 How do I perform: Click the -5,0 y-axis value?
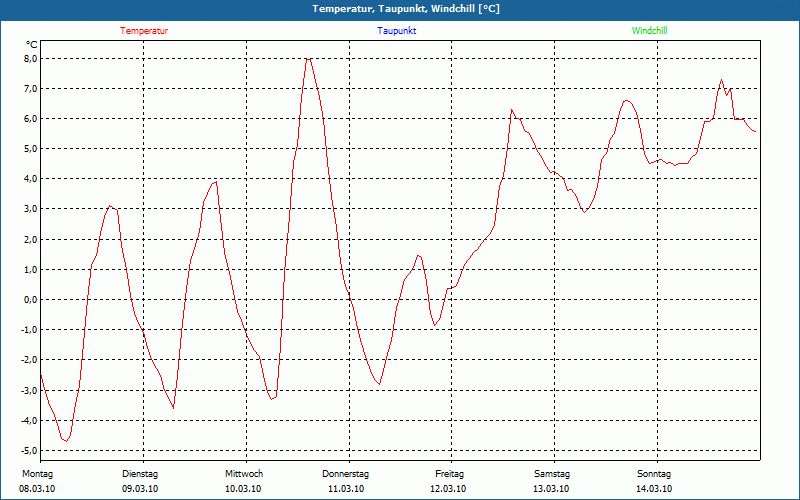tap(29, 451)
